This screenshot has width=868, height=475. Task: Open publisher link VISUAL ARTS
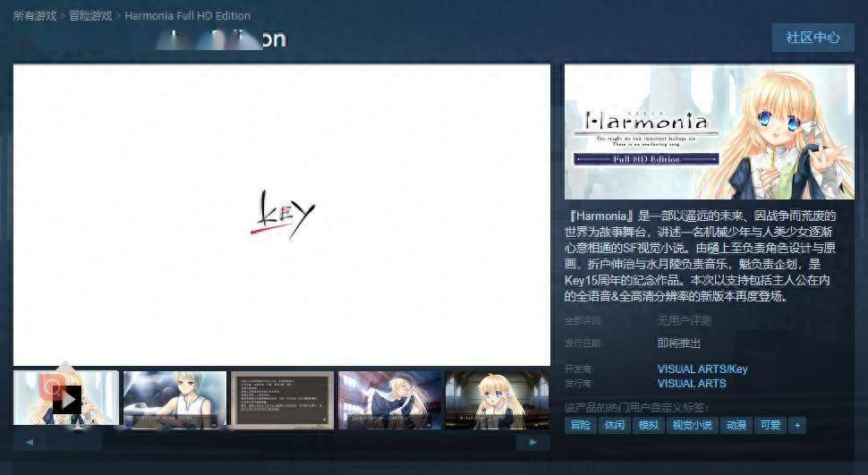click(x=692, y=383)
